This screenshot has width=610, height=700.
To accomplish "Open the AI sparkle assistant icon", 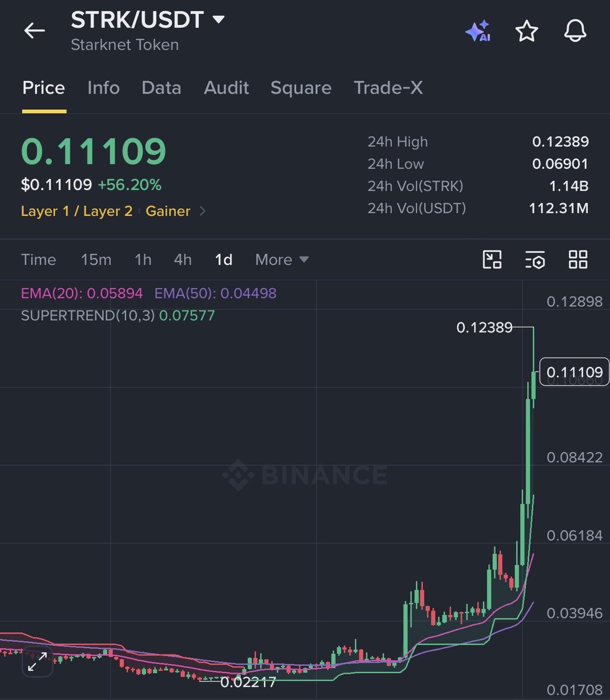I will [477, 31].
